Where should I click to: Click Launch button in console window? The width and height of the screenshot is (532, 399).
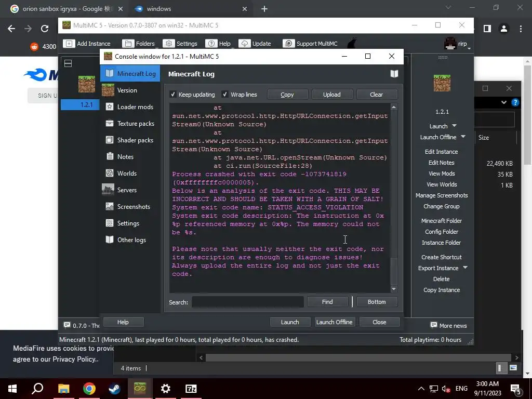point(290,322)
